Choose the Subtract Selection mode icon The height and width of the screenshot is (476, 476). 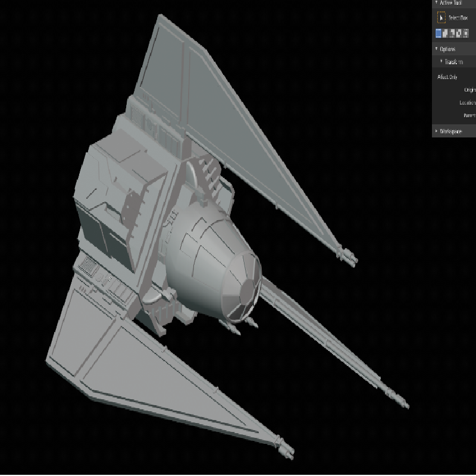pos(452,33)
